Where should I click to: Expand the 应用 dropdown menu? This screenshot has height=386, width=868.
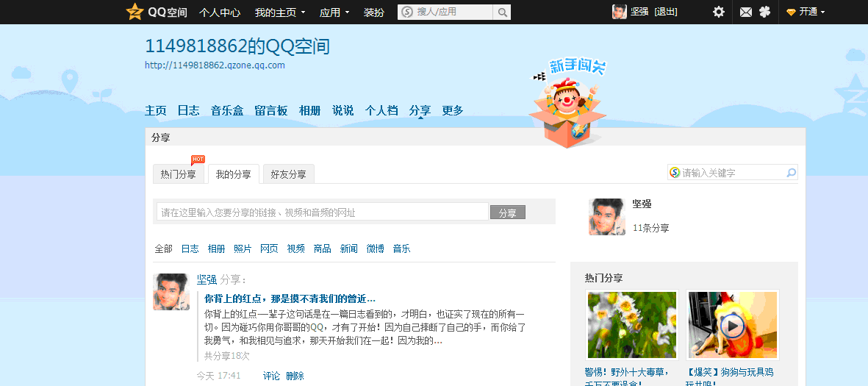[334, 12]
